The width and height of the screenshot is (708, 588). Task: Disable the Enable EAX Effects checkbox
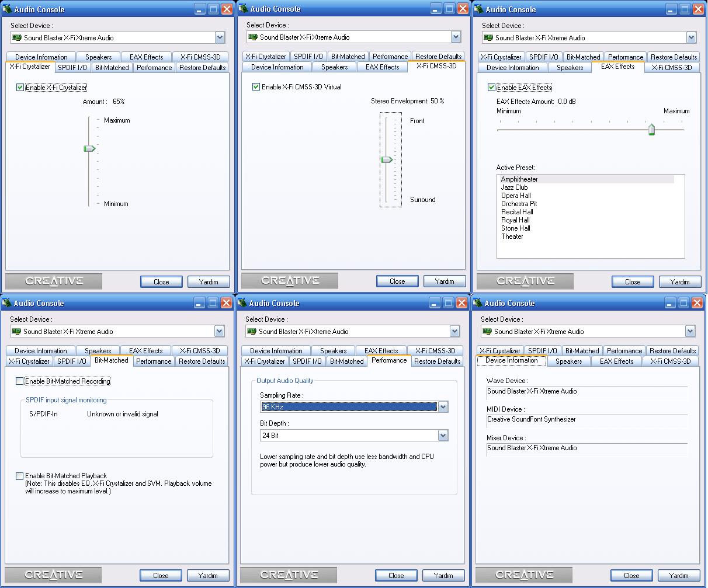coord(491,88)
